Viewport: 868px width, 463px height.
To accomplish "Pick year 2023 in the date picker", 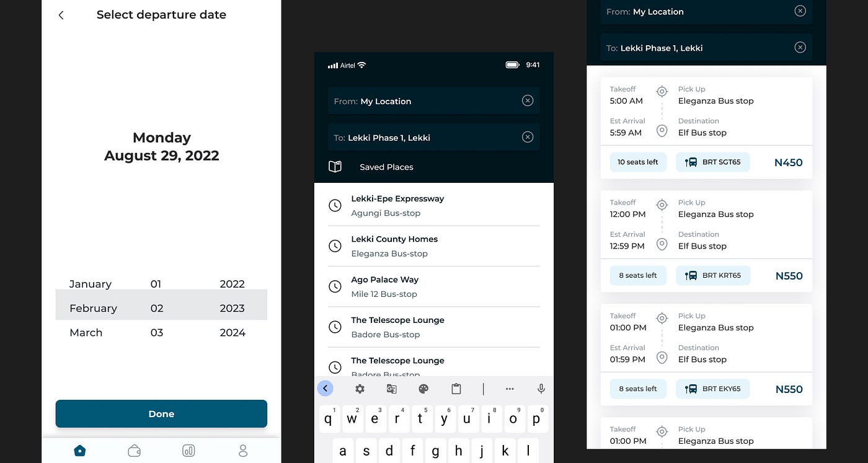I will (232, 308).
